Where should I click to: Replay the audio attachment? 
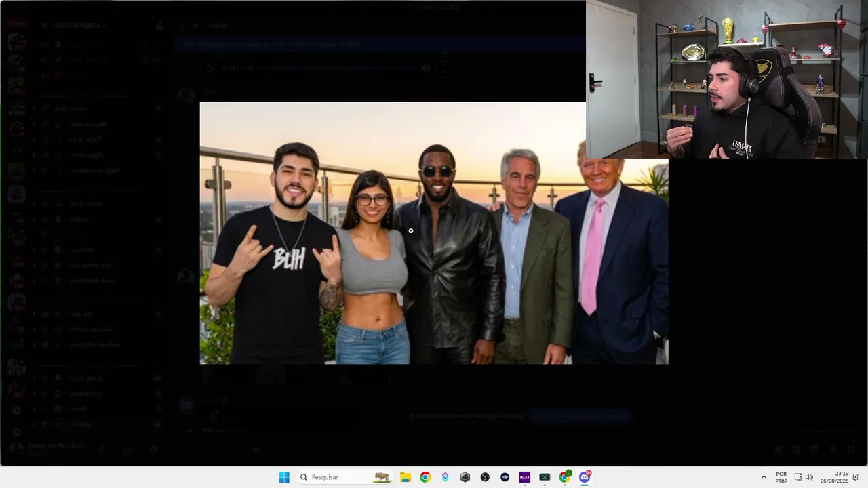210,68
